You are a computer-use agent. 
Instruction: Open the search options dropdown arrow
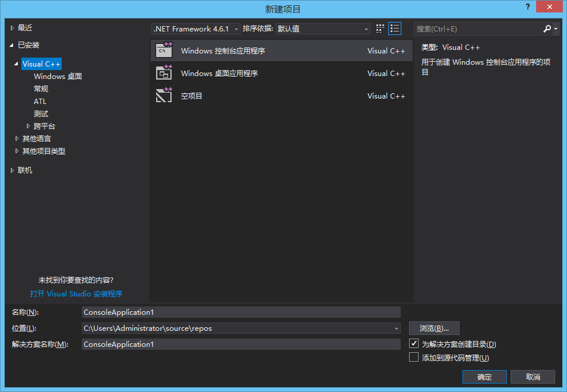pos(556,29)
